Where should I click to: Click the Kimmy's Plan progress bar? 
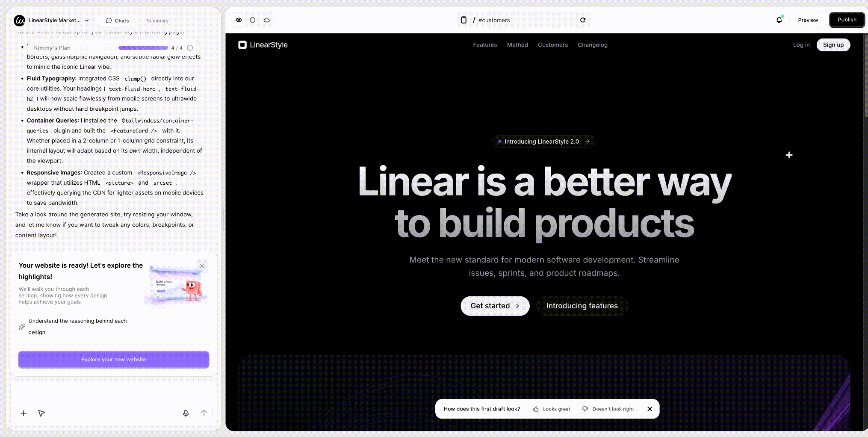(143, 48)
